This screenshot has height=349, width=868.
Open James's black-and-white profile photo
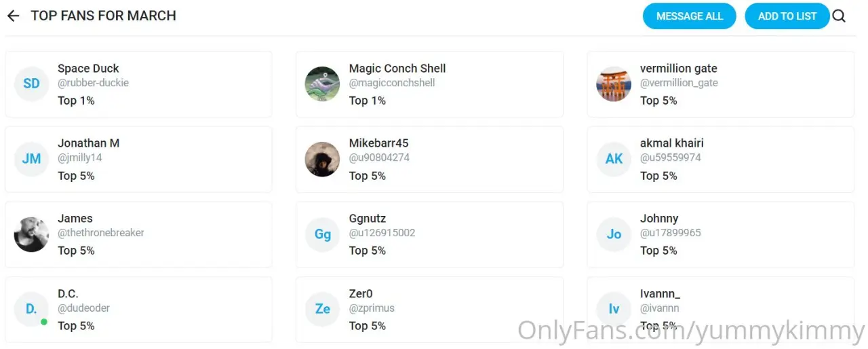[x=31, y=234]
